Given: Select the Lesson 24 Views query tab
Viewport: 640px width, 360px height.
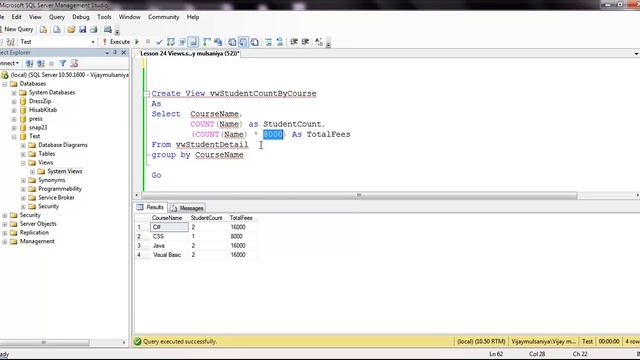Looking at the screenshot, I should [x=189, y=53].
